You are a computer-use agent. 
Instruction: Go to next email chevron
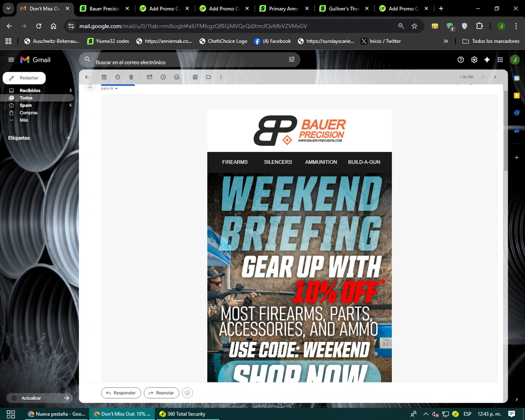point(495,77)
